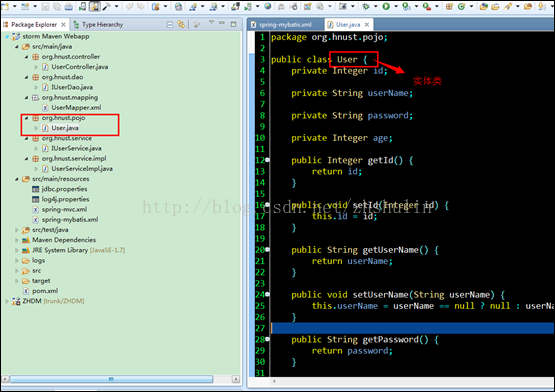Expand the UserController.java node
Image resolution: width=555 pixels, height=392 pixels.
(x=36, y=67)
